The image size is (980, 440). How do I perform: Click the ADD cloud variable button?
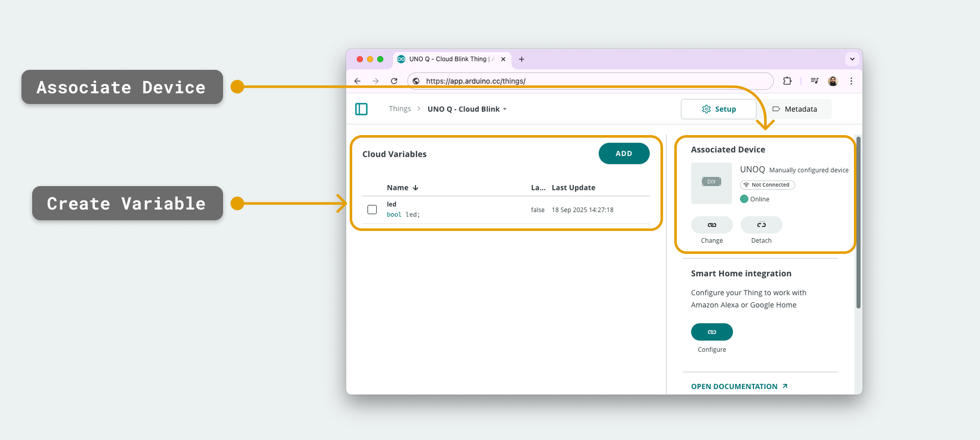pyautogui.click(x=624, y=153)
